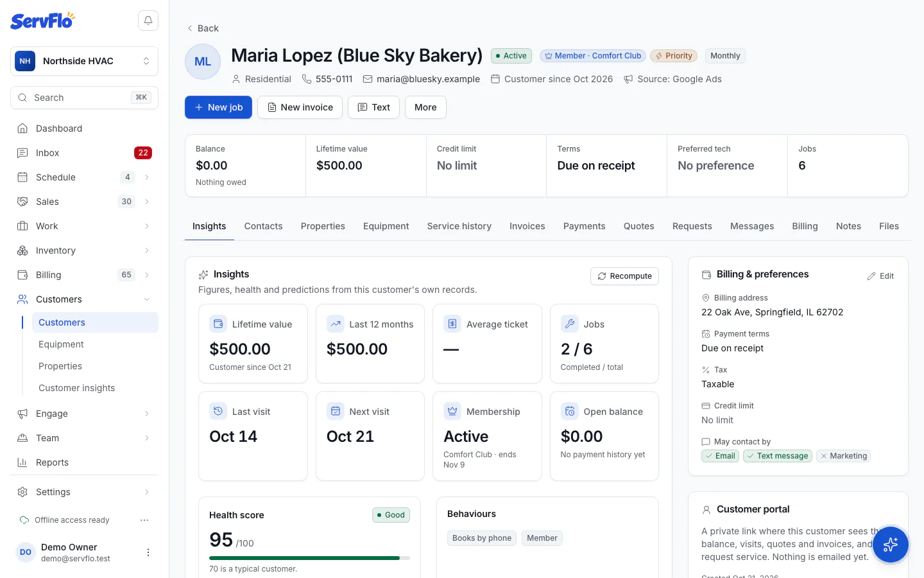924x578 pixels.
Task: Open the offline access options ellipsis
Action: click(x=144, y=520)
